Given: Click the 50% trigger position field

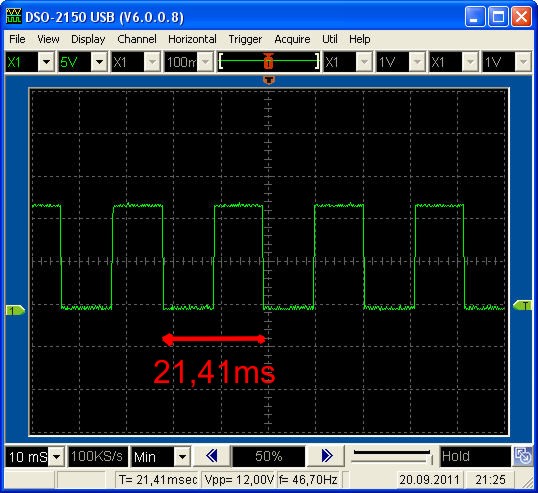Looking at the screenshot, I should pos(269,456).
